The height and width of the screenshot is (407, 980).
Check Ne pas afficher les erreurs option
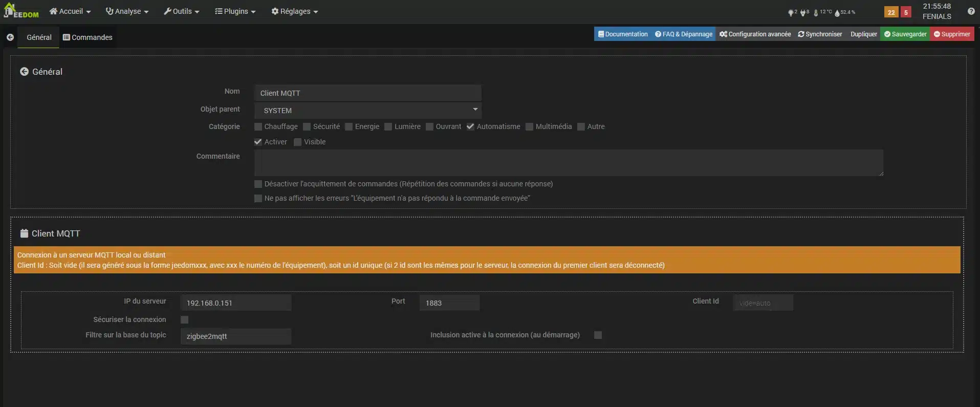(x=258, y=198)
